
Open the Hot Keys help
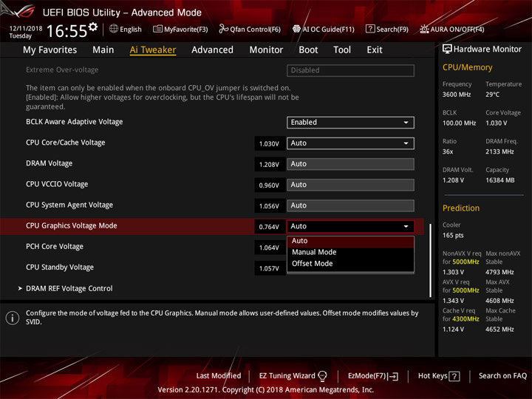439,376
